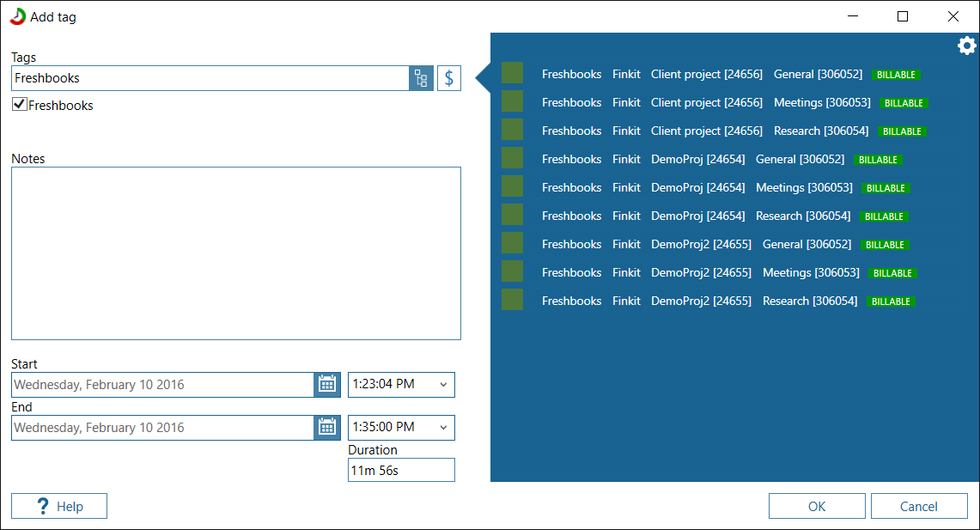
Task: Open the tag hierarchy tree icon
Action: pyautogui.click(x=421, y=78)
